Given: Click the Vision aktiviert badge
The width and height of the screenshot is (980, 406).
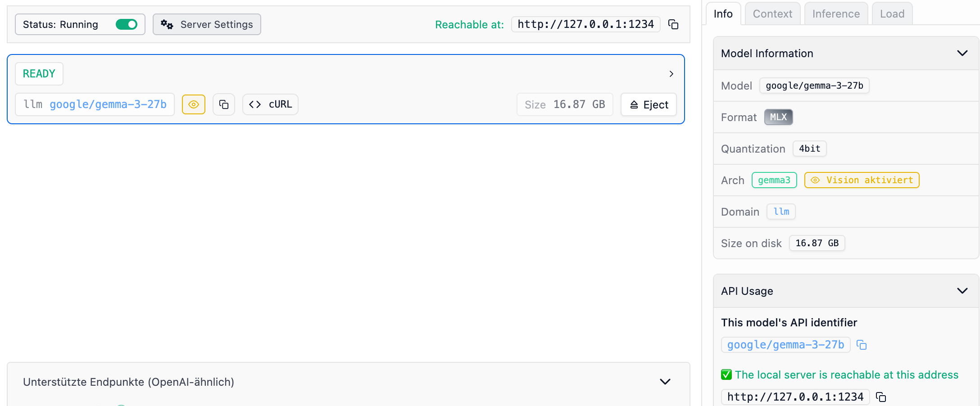Looking at the screenshot, I should click(862, 180).
